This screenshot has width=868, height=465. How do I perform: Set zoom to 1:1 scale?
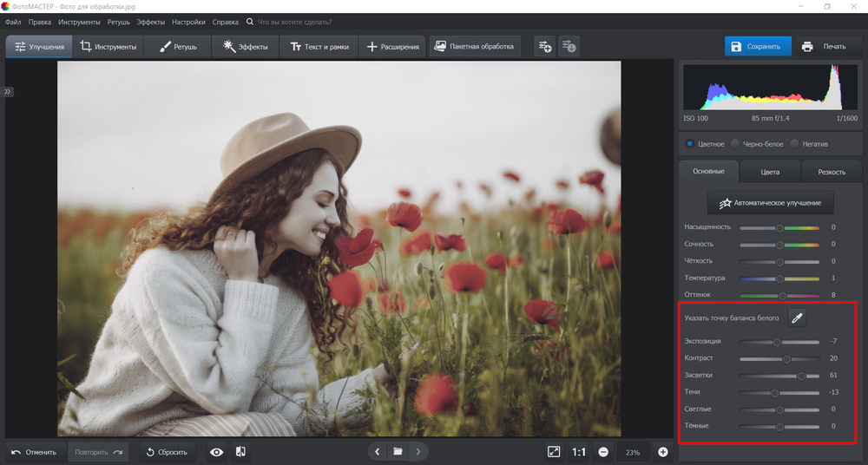pos(579,452)
